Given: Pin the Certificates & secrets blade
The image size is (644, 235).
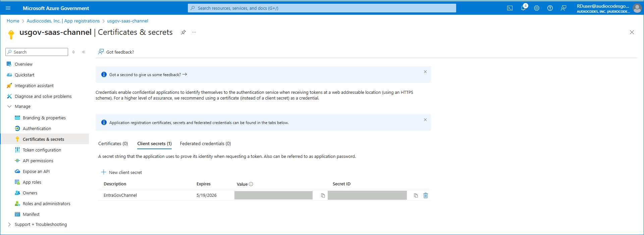Looking at the screenshot, I should coord(183,32).
